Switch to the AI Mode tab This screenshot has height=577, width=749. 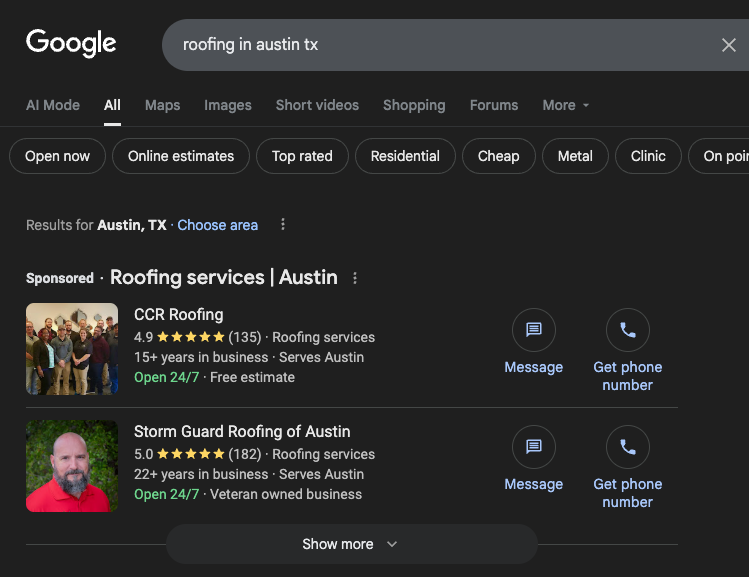(x=53, y=105)
